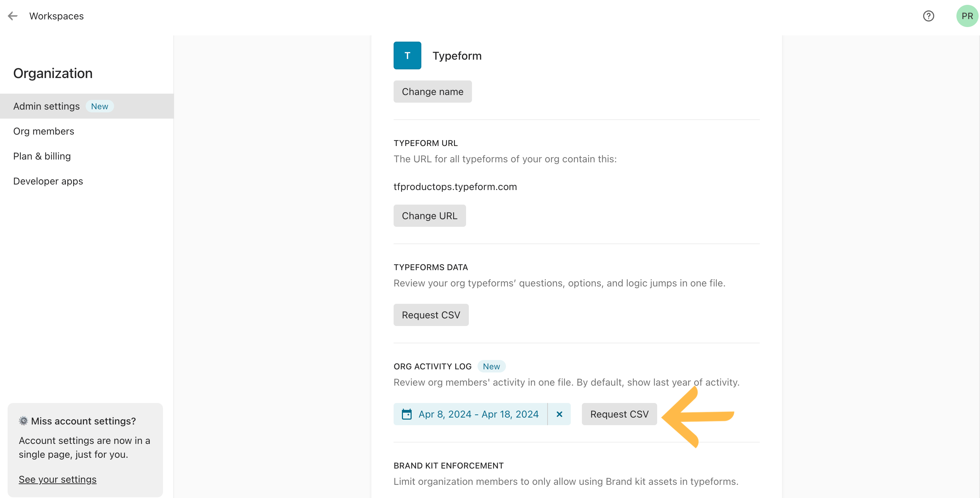The width and height of the screenshot is (980, 498).
Task: Clear the date range with the X
Action: pos(559,414)
